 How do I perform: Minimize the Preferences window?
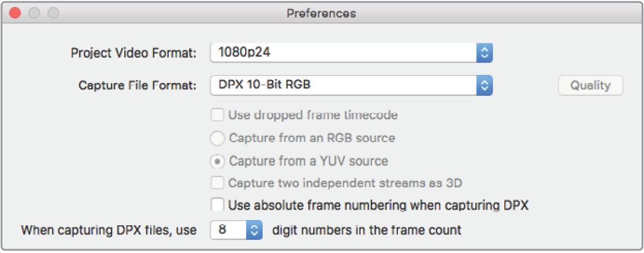tap(34, 13)
